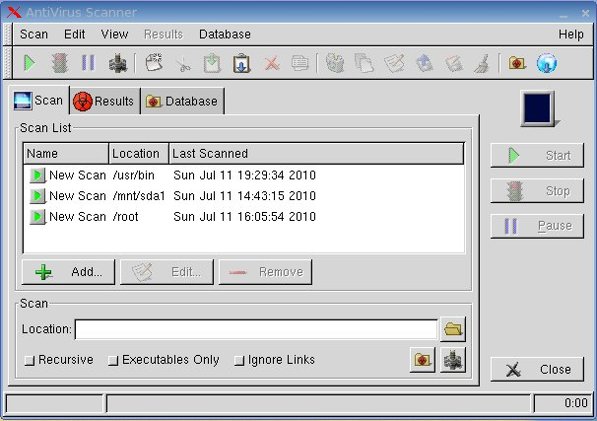Click the toolbar scissors cut icon
The image size is (597, 421).
point(184,64)
